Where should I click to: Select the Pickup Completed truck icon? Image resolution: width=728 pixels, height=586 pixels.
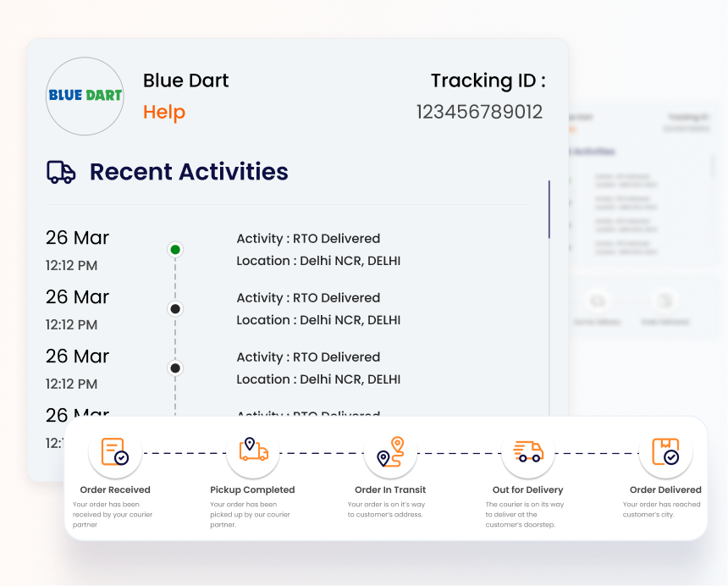(x=252, y=453)
